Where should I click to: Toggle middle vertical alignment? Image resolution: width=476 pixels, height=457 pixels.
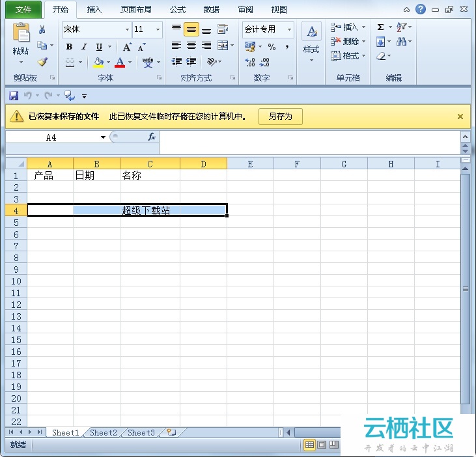(x=191, y=29)
